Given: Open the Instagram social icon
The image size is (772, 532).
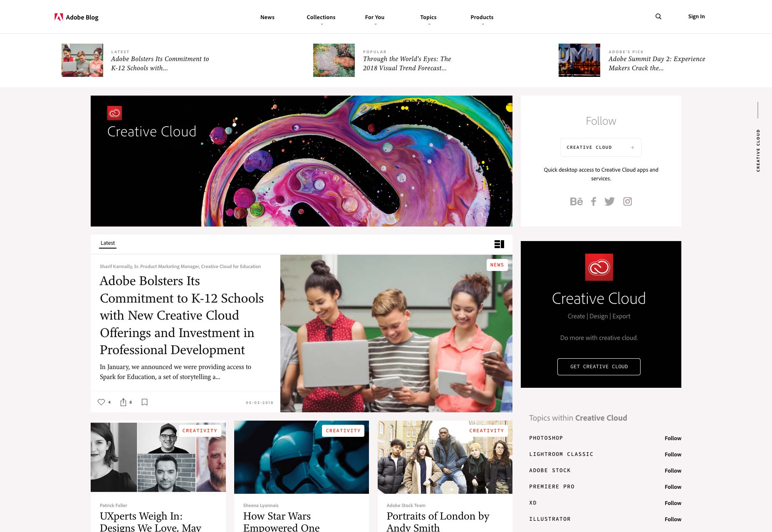Looking at the screenshot, I should click(x=628, y=202).
